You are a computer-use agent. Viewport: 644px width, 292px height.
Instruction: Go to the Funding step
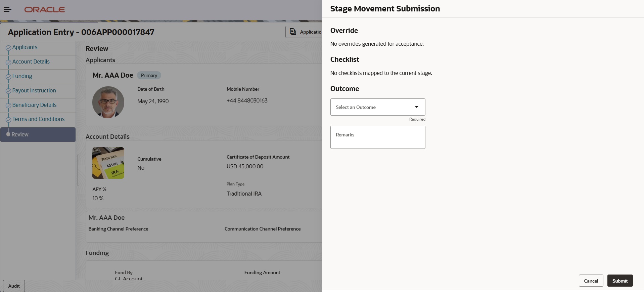tap(22, 76)
